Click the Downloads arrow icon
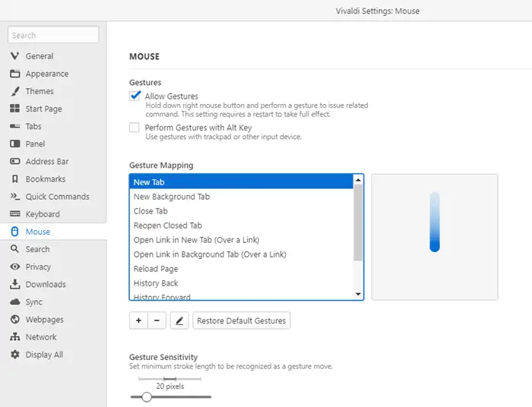This screenshot has height=407, width=532. (x=14, y=284)
